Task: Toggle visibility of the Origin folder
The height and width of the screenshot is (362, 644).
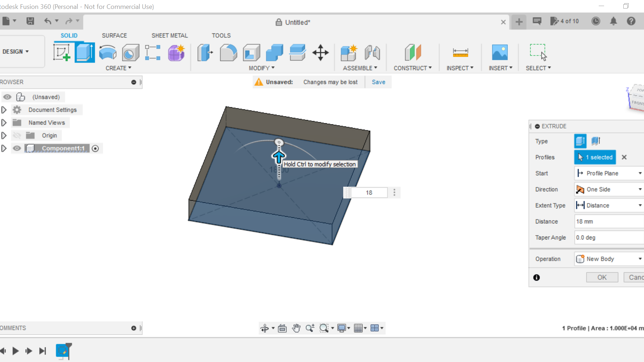Action: pos(17,135)
